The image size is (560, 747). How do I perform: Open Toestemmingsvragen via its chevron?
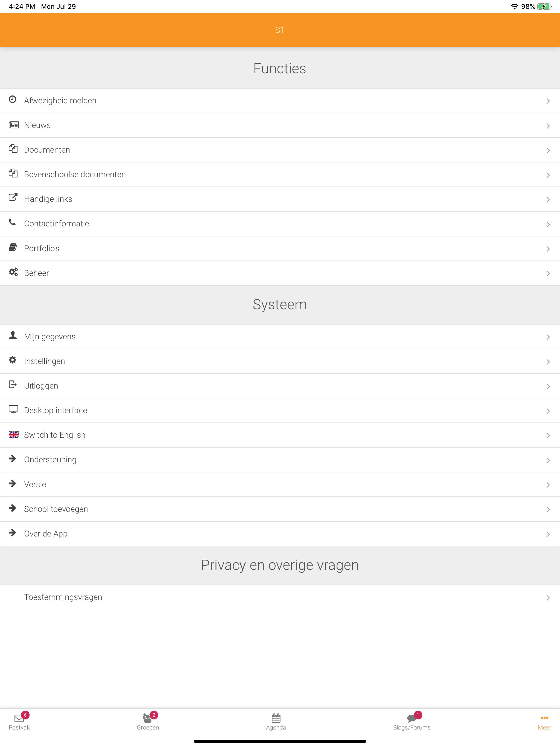pyautogui.click(x=548, y=598)
